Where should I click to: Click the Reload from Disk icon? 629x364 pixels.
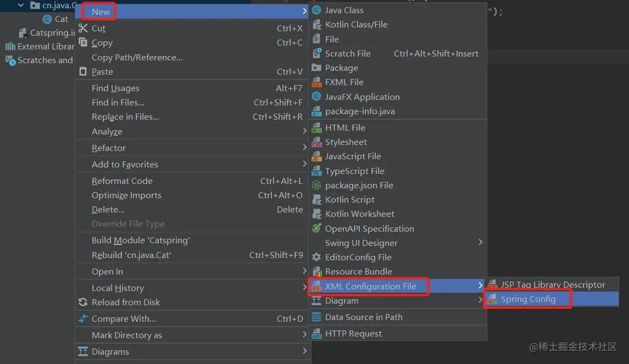point(83,303)
